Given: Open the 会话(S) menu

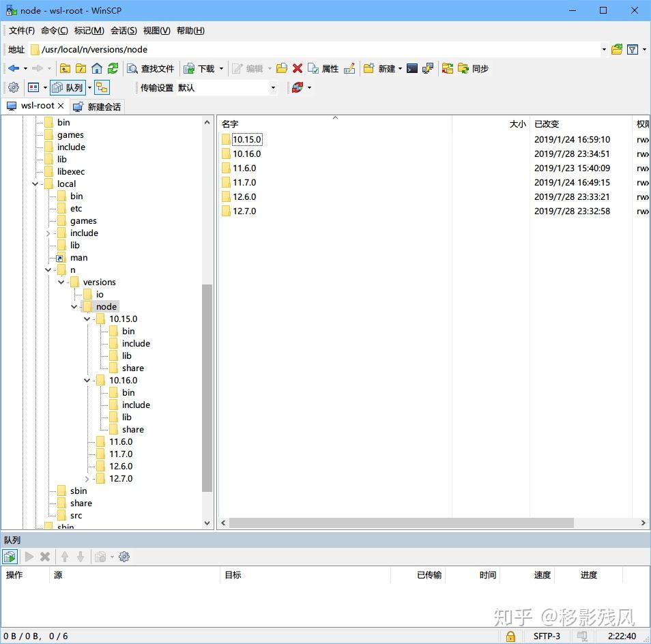Looking at the screenshot, I should click(x=123, y=31).
